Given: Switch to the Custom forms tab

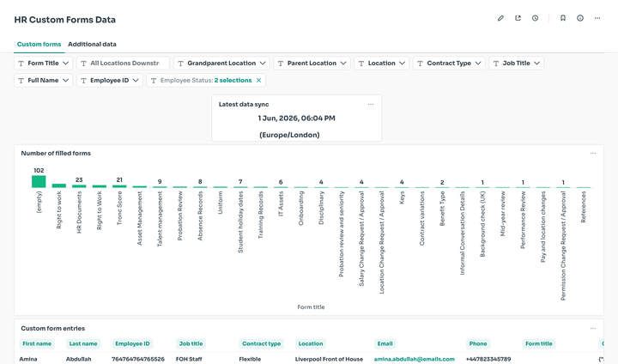Looking at the screenshot, I should coord(39,44).
